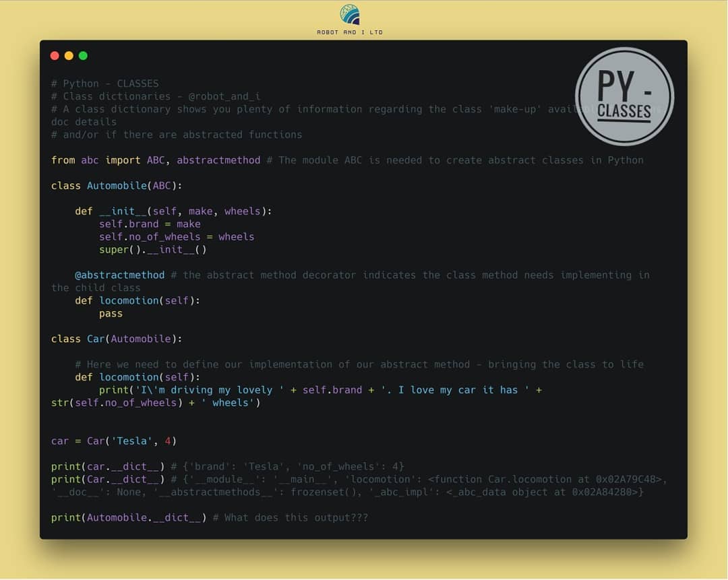Viewport: 728px width, 580px height.
Task: Click the yellow window dot
Action: [69, 56]
